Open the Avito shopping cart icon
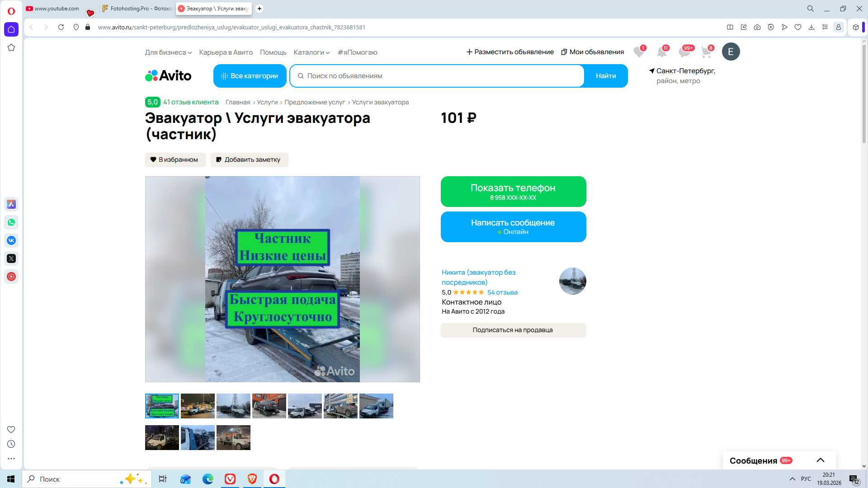Image resolution: width=868 pixels, height=488 pixels. click(706, 52)
